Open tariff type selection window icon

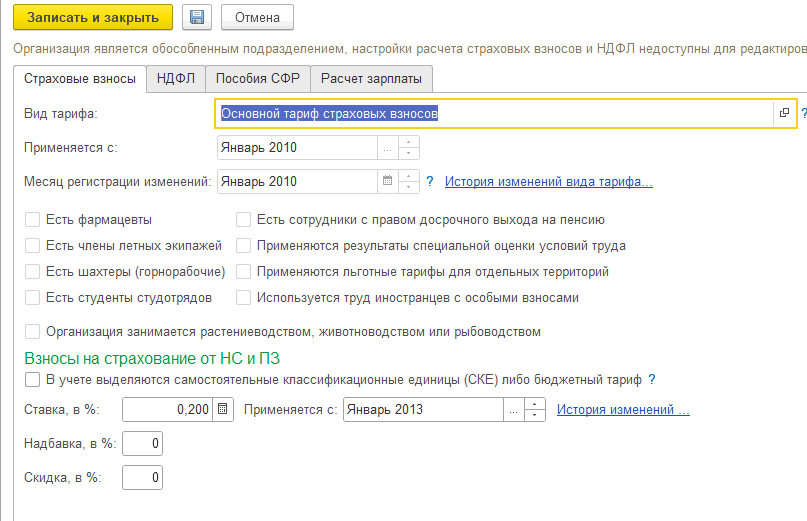click(784, 113)
